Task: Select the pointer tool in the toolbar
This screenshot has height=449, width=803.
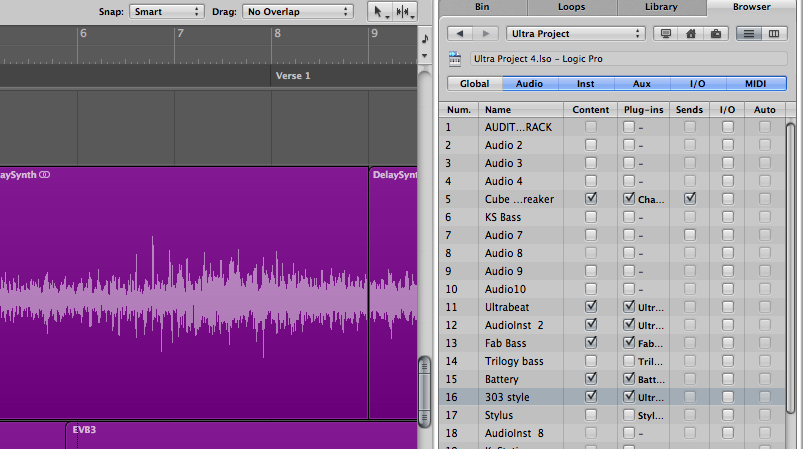Action: pyautogui.click(x=379, y=12)
